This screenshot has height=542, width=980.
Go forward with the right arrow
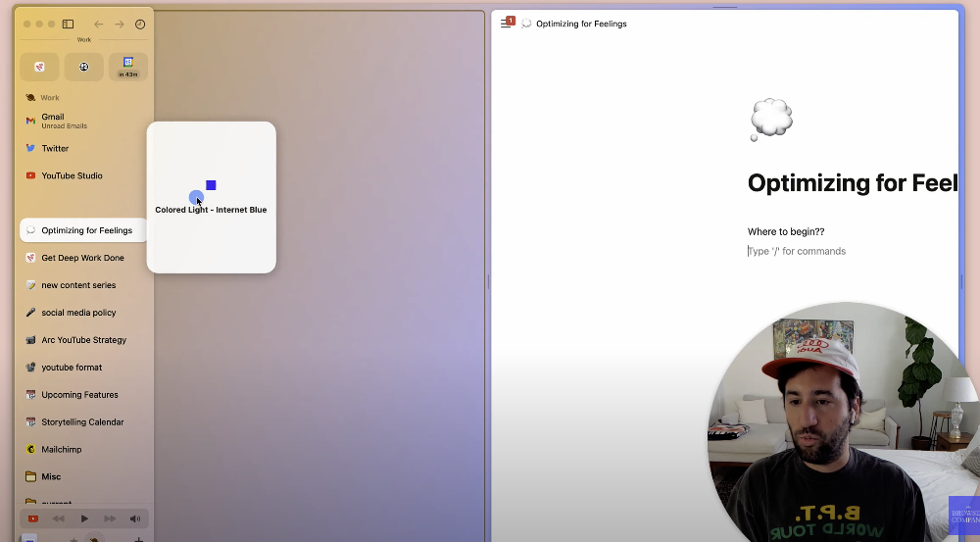pyautogui.click(x=119, y=24)
